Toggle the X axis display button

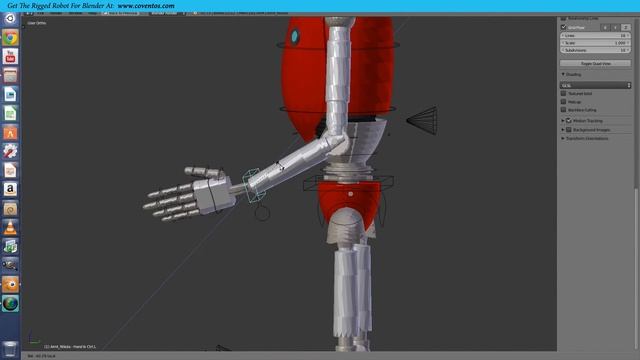click(x=605, y=27)
